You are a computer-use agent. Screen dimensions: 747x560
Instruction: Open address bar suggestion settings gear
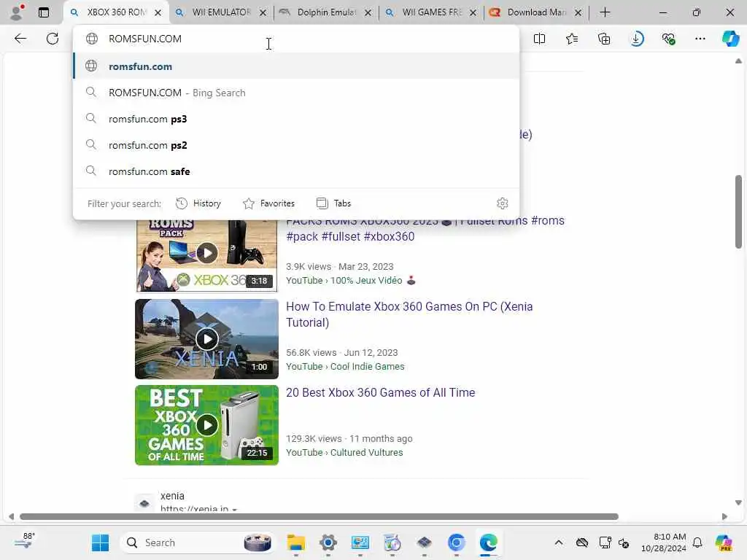(x=502, y=203)
